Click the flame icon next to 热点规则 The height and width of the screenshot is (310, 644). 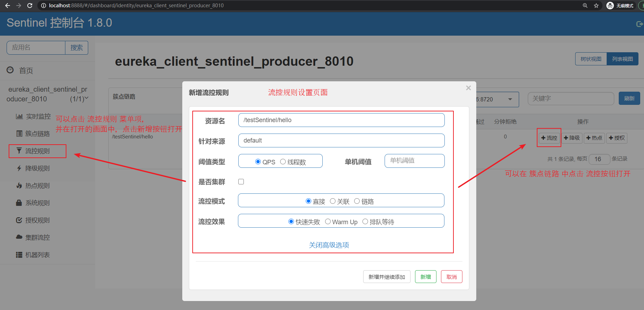point(19,185)
